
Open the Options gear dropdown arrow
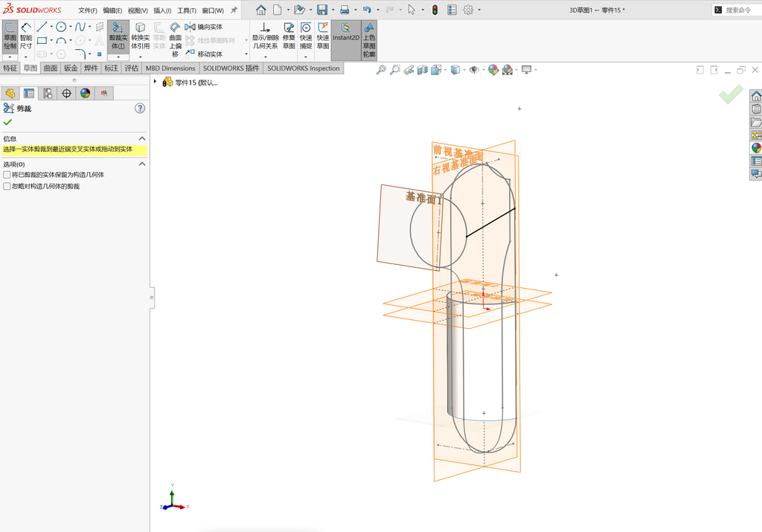point(479,10)
